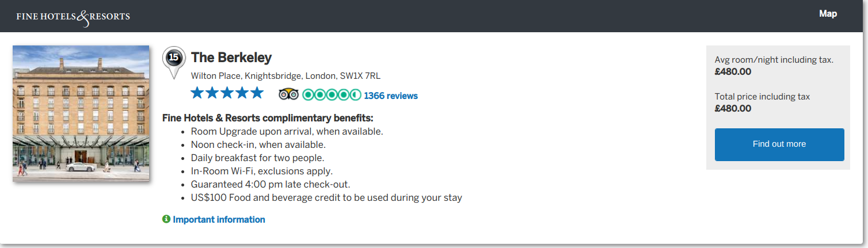This screenshot has height=248, width=868.
Task: Click the TripAdvisor owl logo
Action: 288,95
